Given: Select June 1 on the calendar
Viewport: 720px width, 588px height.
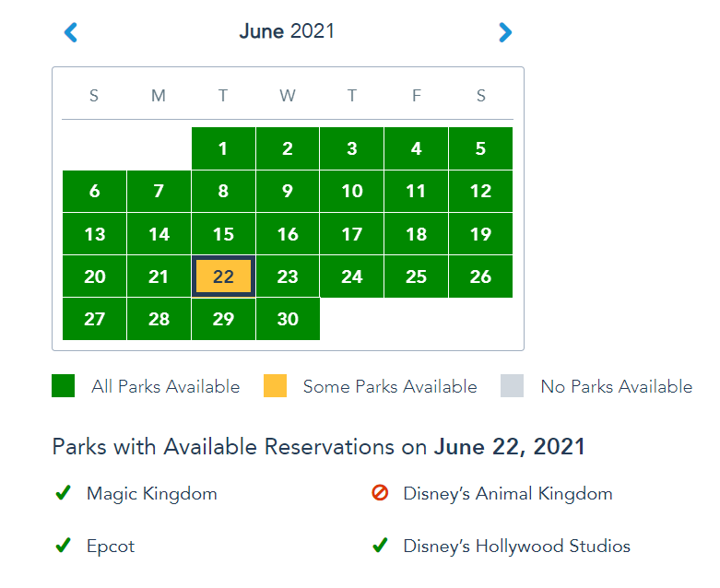Looking at the screenshot, I should click(x=223, y=148).
